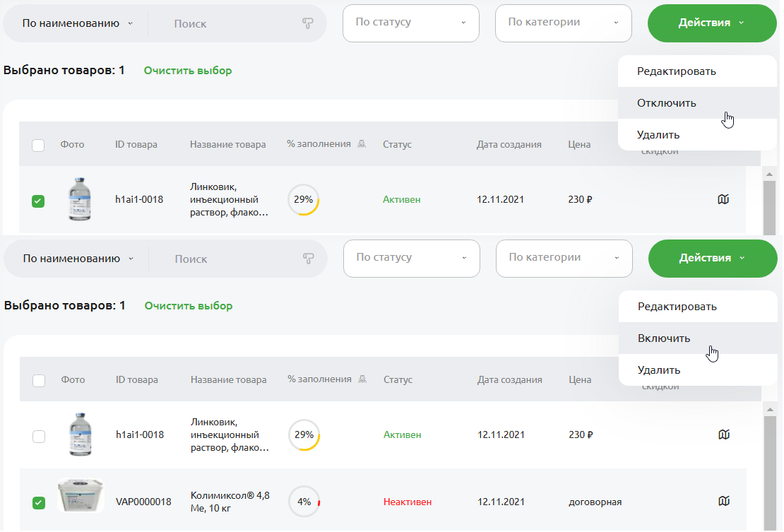Screen dimensions: 784x532
Task: Click 29% progress ring in checked h1ai1-0018 row
Action: [304, 199]
